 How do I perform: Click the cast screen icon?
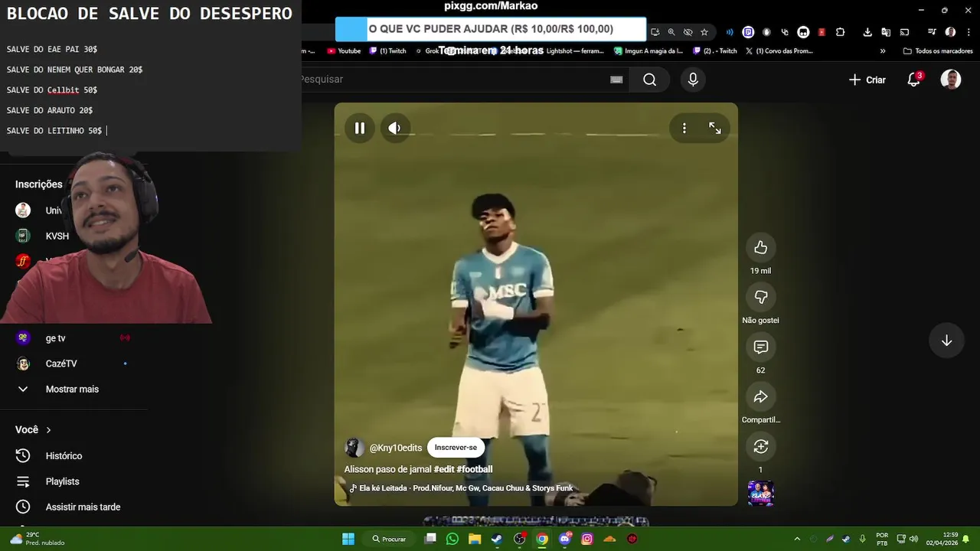[904, 32]
